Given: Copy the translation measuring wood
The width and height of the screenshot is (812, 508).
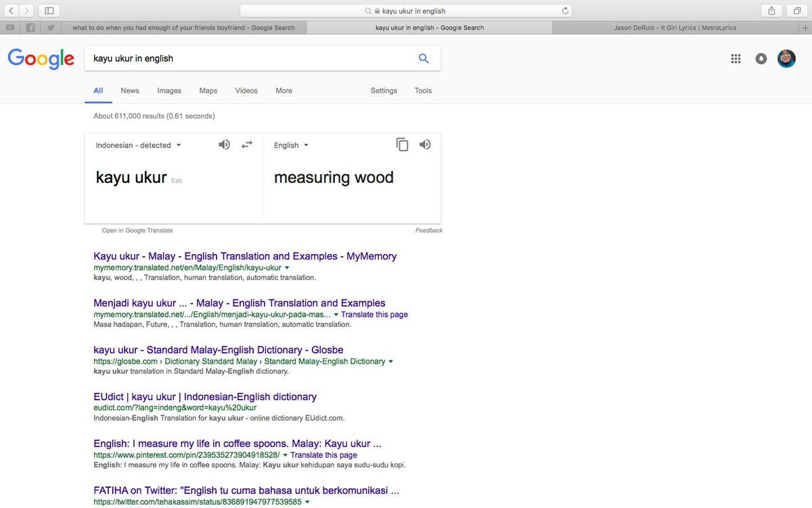Looking at the screenshot, I should coord(402,144).
